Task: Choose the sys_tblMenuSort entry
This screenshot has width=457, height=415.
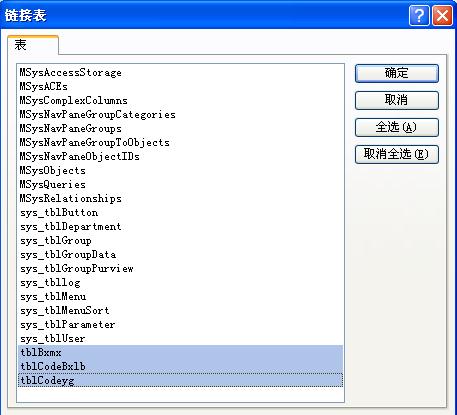Action: [x=180, y=311]
